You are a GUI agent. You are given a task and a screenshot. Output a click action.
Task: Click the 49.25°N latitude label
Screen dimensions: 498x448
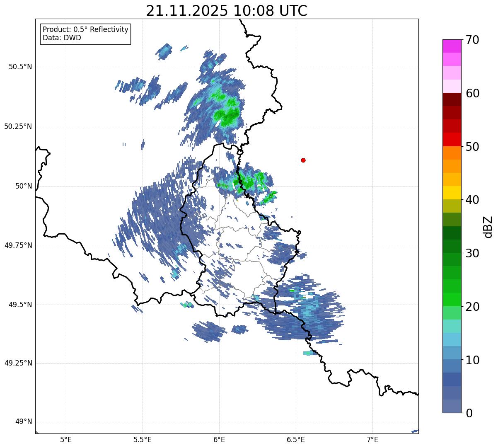[x=18, y=363]
